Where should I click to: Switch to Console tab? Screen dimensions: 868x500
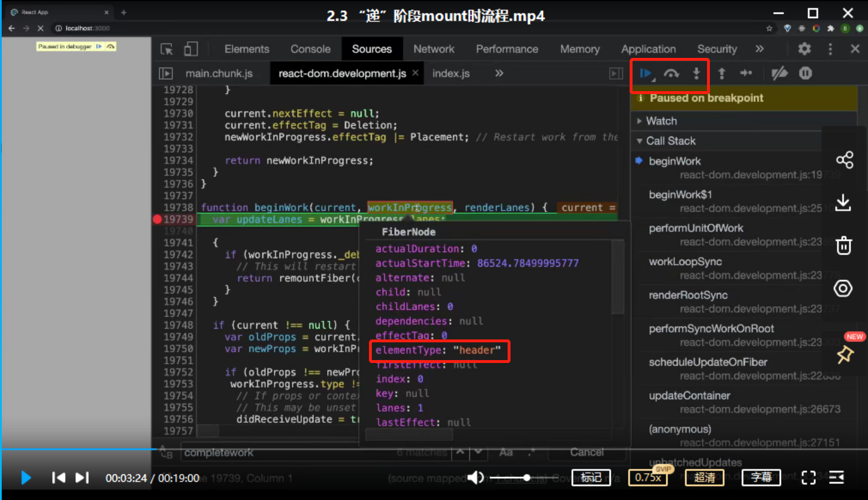(x=311, y=49)
